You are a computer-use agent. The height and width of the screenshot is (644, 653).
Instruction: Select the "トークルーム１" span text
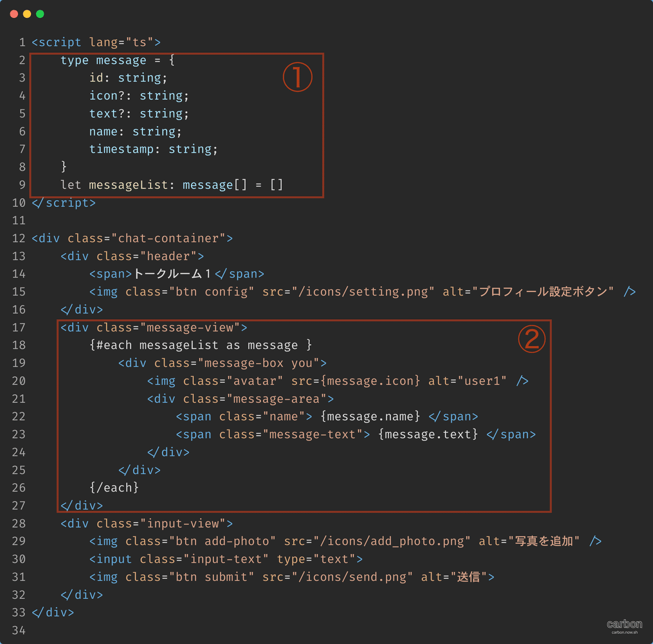(x=172, y=274)
